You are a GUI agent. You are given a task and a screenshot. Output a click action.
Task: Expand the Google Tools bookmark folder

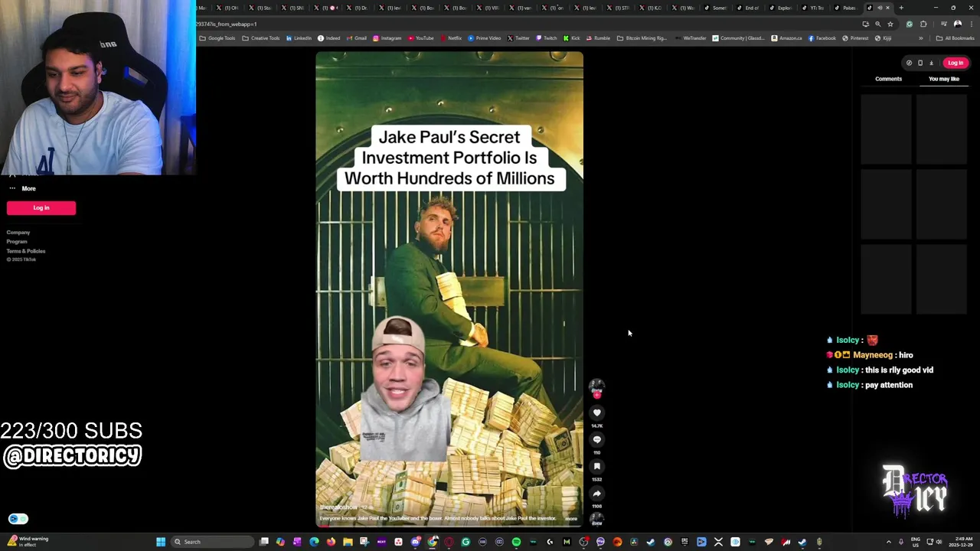pos(217,38)
